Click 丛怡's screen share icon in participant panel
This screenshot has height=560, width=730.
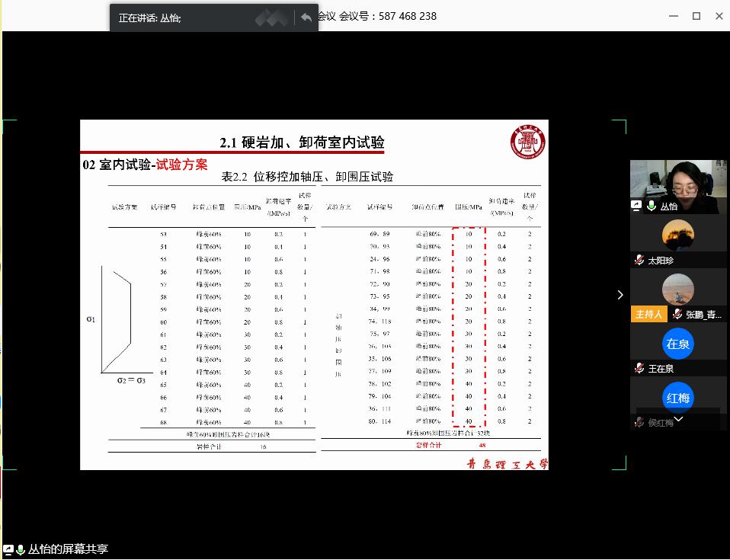click(x=637, y=206)
